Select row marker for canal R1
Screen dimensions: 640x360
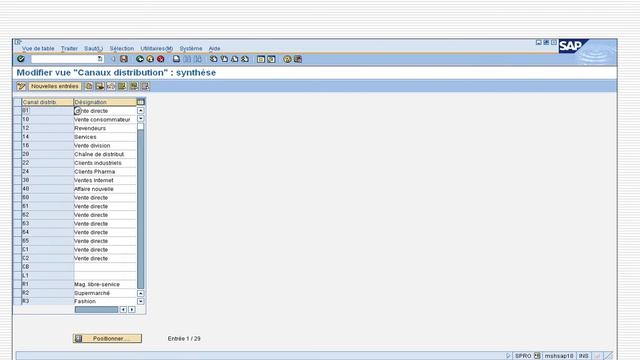(18, 284)
